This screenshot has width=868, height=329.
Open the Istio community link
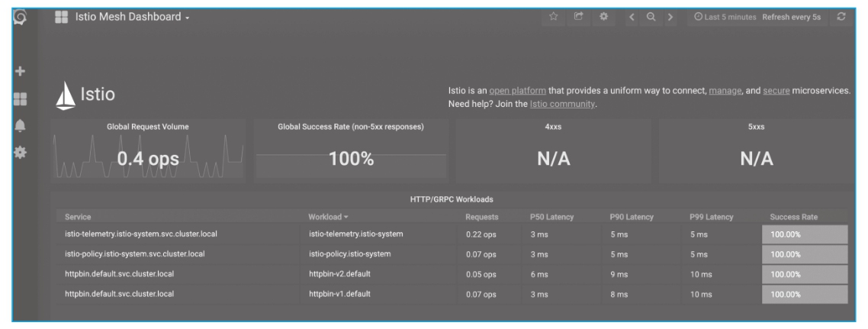[561, 104]
